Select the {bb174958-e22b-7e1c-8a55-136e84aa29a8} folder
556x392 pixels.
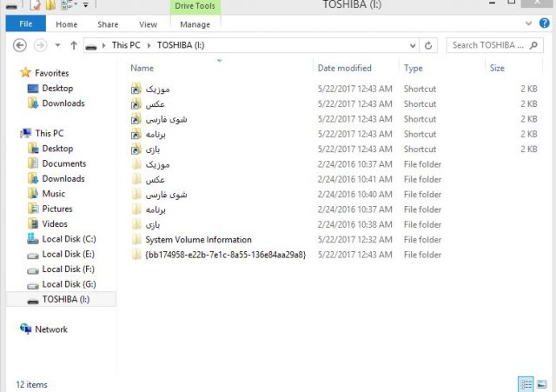pos(225,255)
